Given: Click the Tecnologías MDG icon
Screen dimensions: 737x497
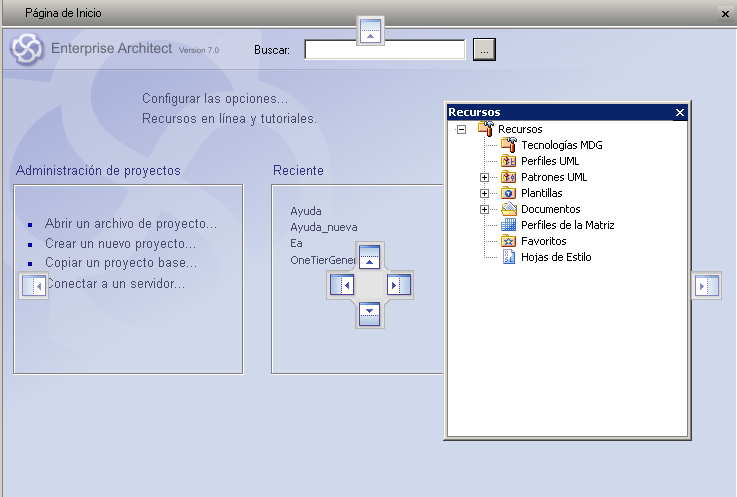Looking at the screenshot, I should tap(509, 144).
